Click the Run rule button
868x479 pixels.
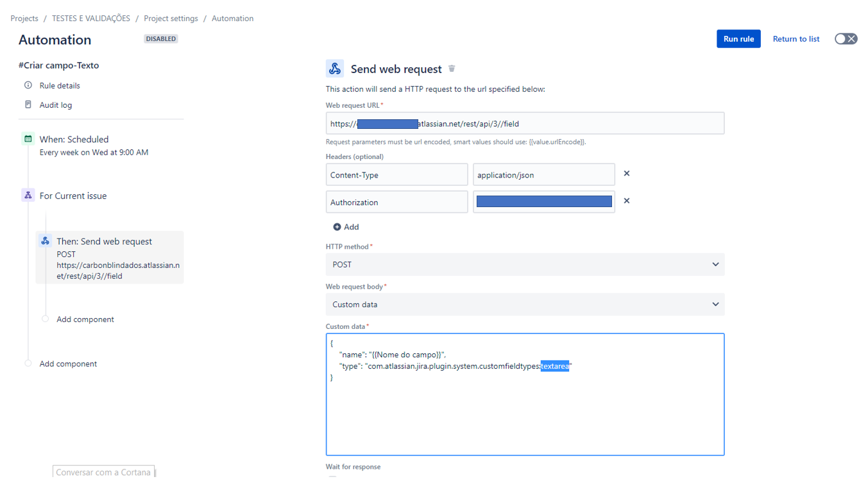point(738,38)
